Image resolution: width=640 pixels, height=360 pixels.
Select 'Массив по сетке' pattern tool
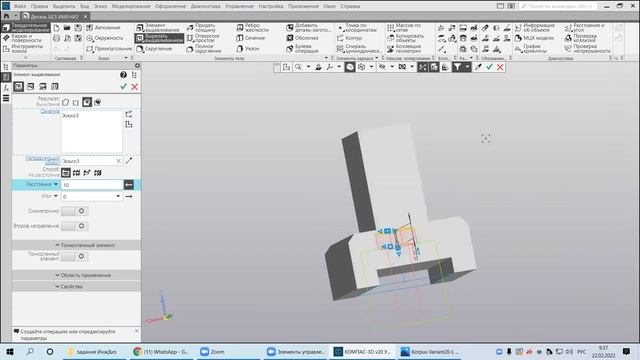click(x=404, y=28)
